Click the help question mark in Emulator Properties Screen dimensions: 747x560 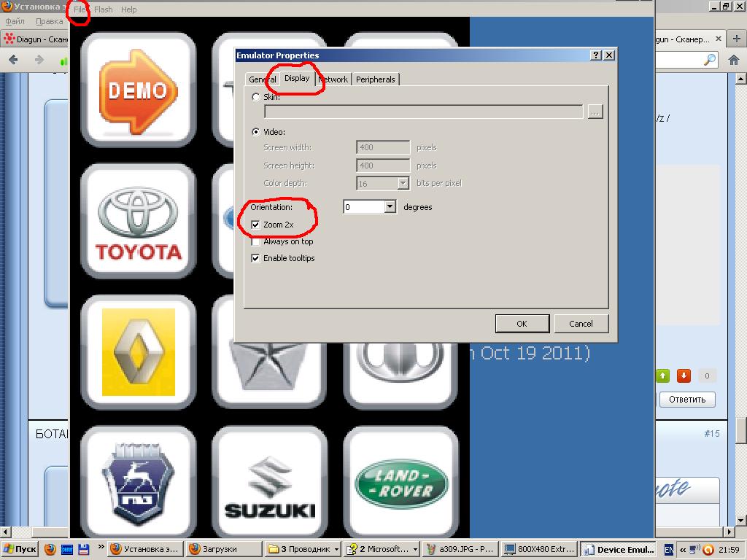595,55
